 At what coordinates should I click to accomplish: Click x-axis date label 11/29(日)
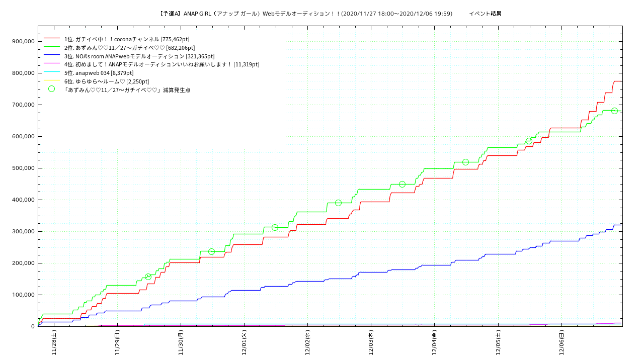click(117, 342)
